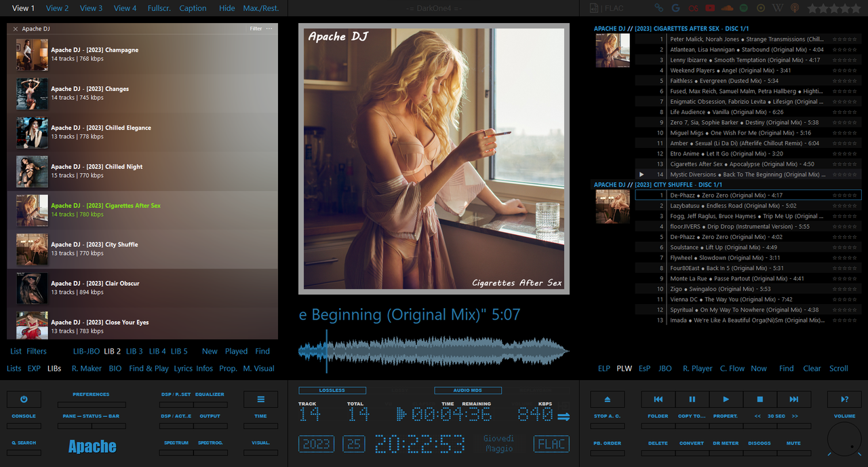Open the YouTube icon
The image size is (868, 467).
[x=709, y=8]
